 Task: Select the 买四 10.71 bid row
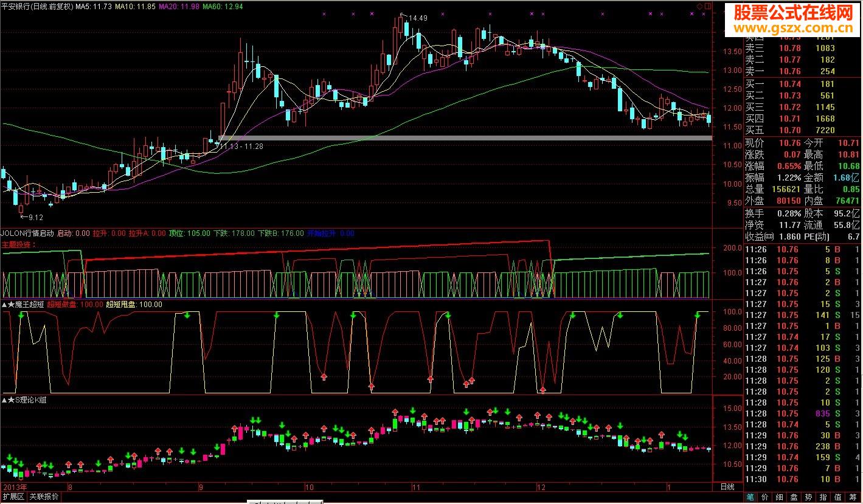click(x=803, y=119)
